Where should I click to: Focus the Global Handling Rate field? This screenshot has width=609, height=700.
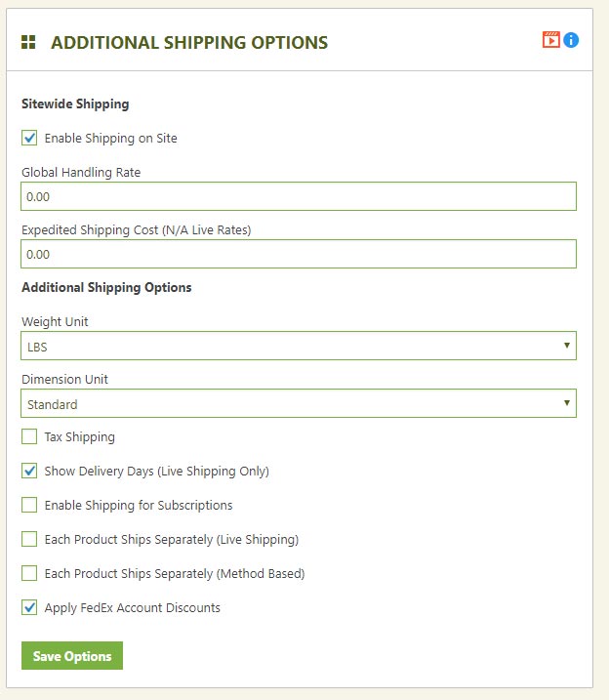click(299, 196)
